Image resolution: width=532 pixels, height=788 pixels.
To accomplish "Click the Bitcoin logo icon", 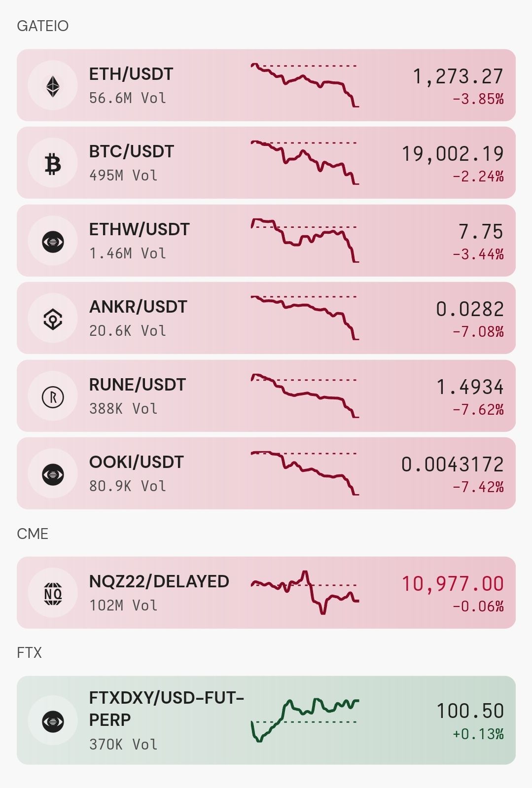I will tap(53, 163).
